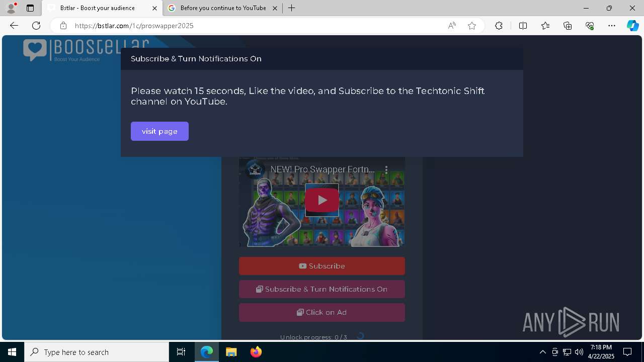Open the Favorites list
The height and width of the screenshot is (362, 644).
pyautogui.click(x=545, y=26)
